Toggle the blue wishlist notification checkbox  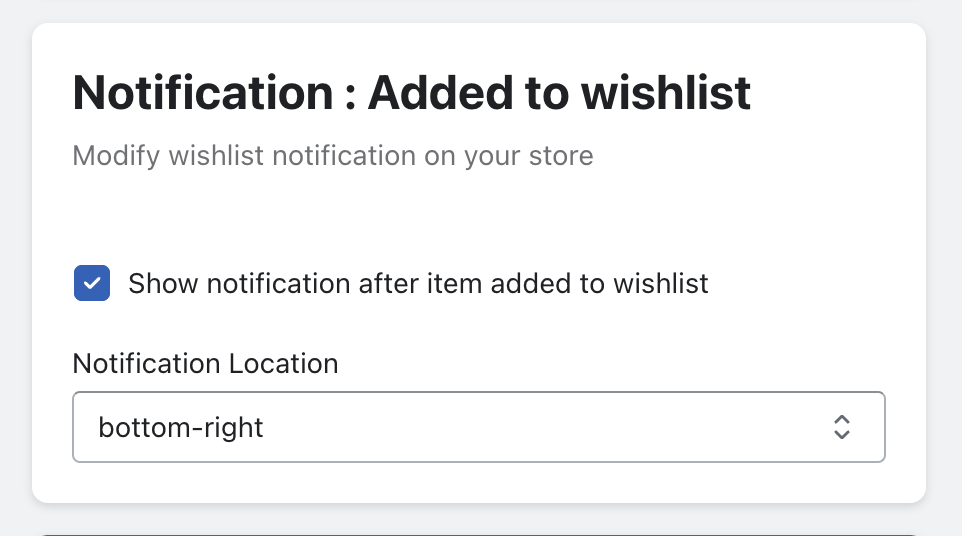click(92, 283)
